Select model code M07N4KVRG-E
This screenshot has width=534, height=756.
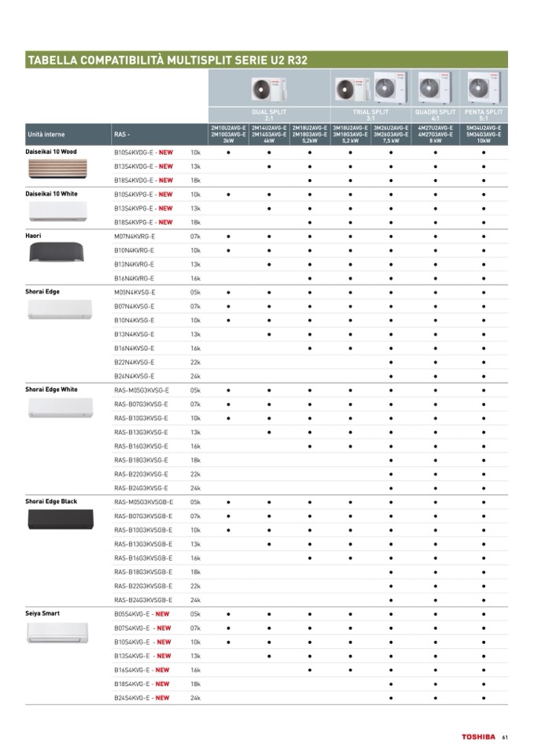[x=135, y=236]
